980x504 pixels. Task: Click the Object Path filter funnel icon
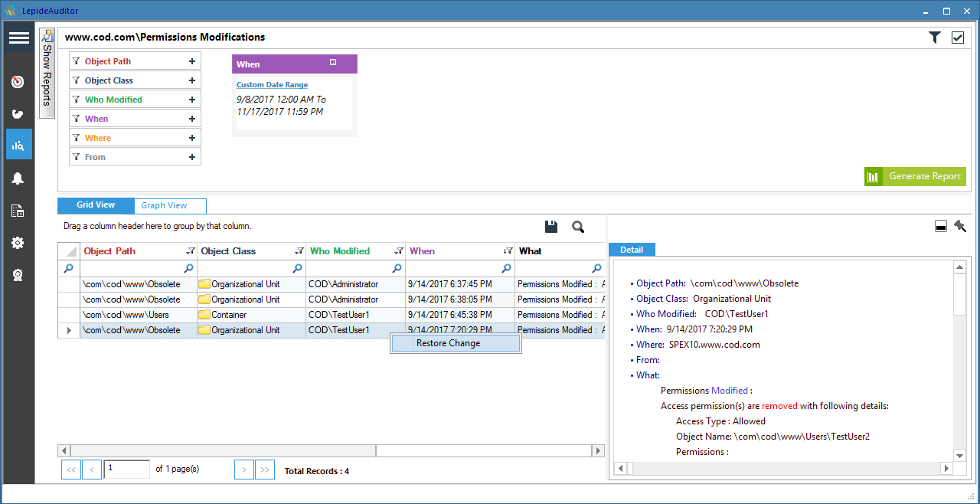76,61
